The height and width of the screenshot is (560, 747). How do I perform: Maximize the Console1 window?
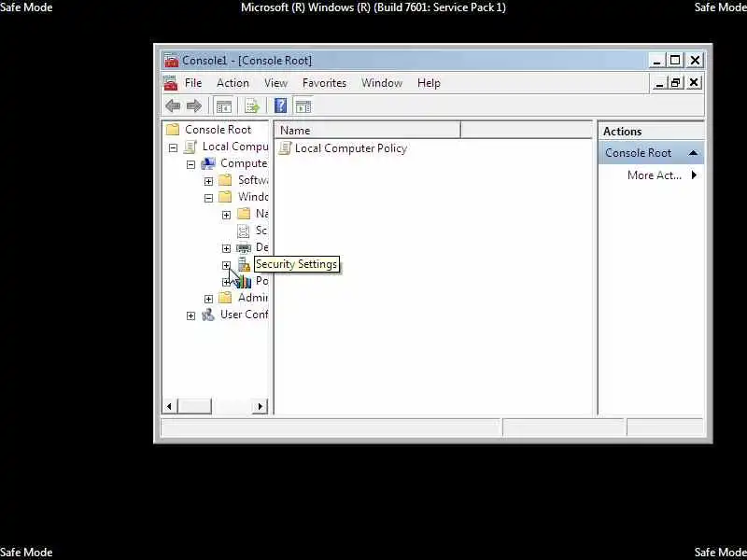675,61
